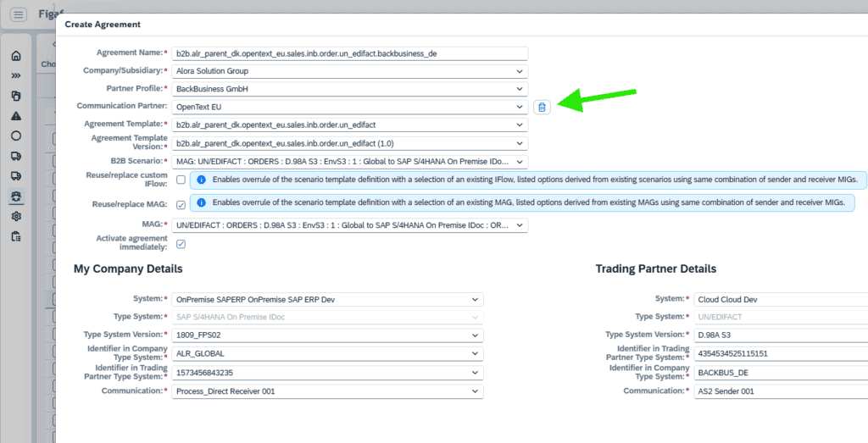Uncheck the Reuse/replace MAG checkbox

coord(181,205)
